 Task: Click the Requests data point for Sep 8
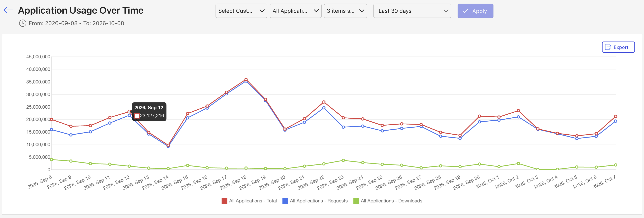(51, 130)
